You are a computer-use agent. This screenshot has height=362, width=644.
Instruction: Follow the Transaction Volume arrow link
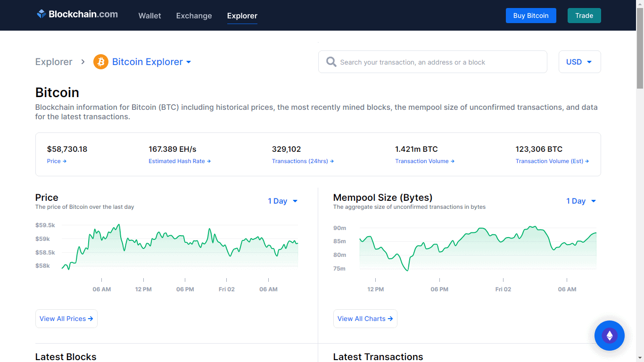[x=424, y=161]
